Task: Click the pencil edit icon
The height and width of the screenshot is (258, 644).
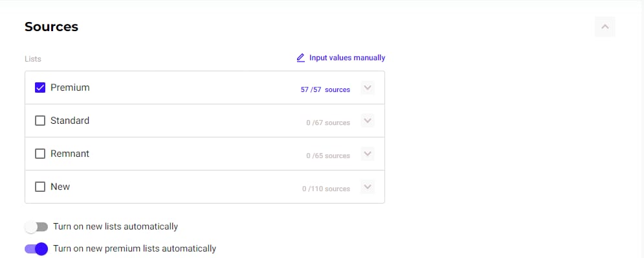Action: click(x=301, y=58)
